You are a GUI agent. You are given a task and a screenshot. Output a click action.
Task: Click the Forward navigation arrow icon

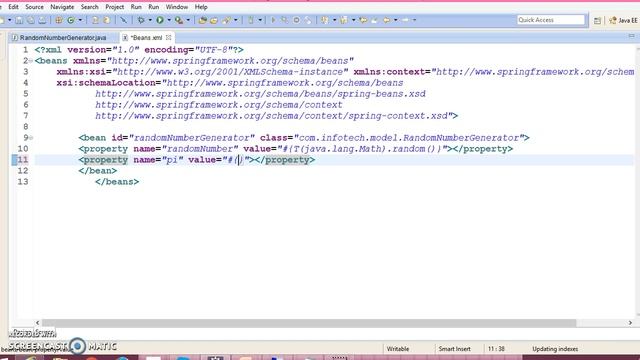[405, 20]
